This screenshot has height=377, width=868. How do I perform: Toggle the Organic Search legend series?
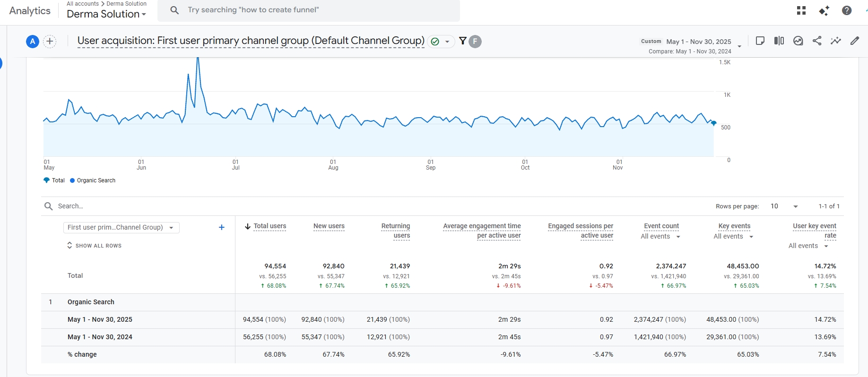(93, 180)
